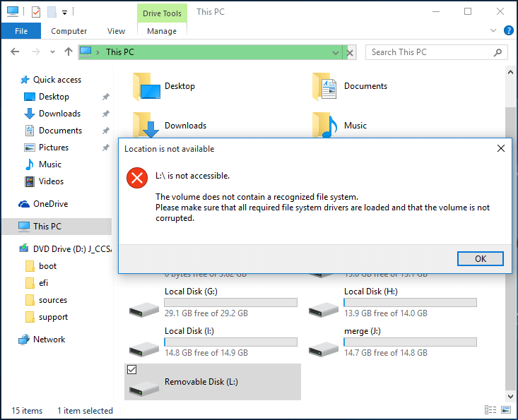Click the pin icon beside sidebar Pictures
Screen dimensions: 518x420
tap(106, 148)
